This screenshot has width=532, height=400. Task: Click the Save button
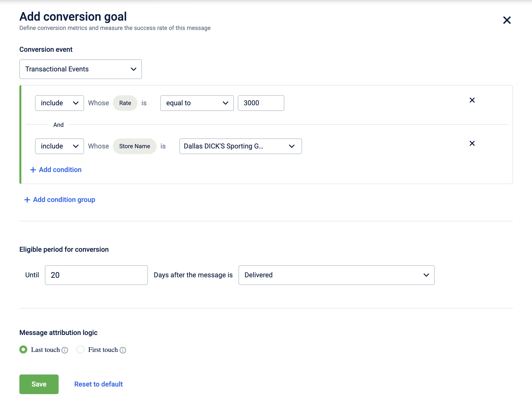39,384
